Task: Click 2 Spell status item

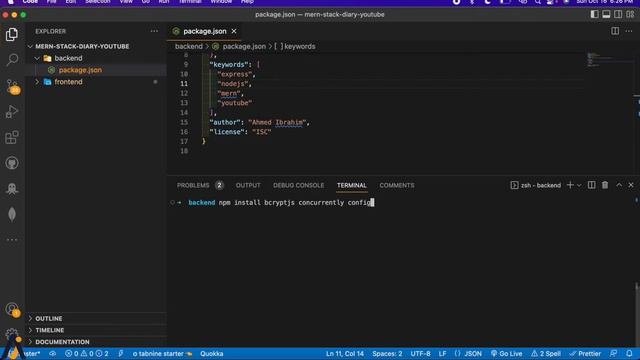Action: 546,353
